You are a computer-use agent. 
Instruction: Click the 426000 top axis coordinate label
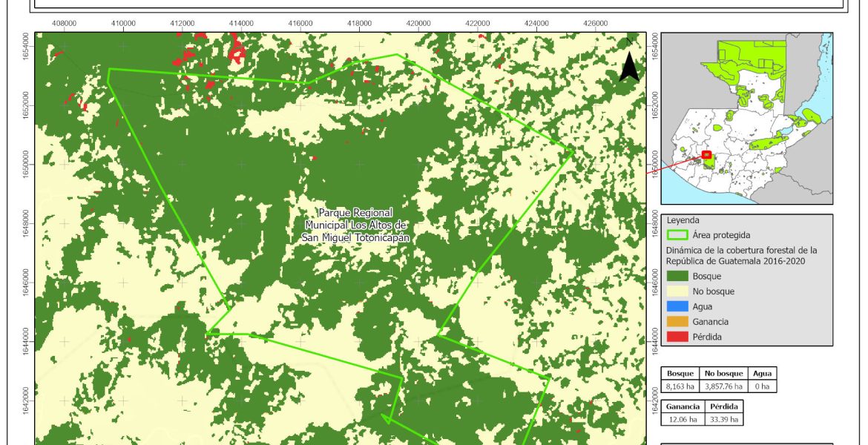pyautogui.click(x=596, y=23)
